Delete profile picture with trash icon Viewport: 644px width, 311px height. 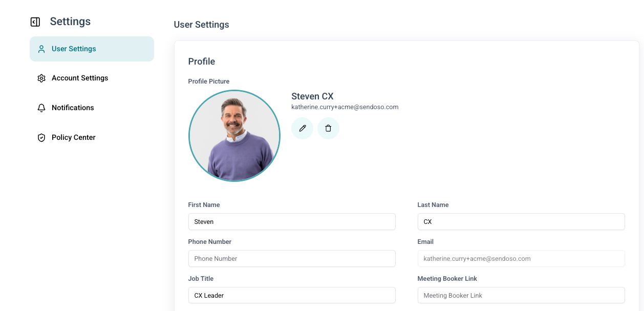tap(328, 128)
